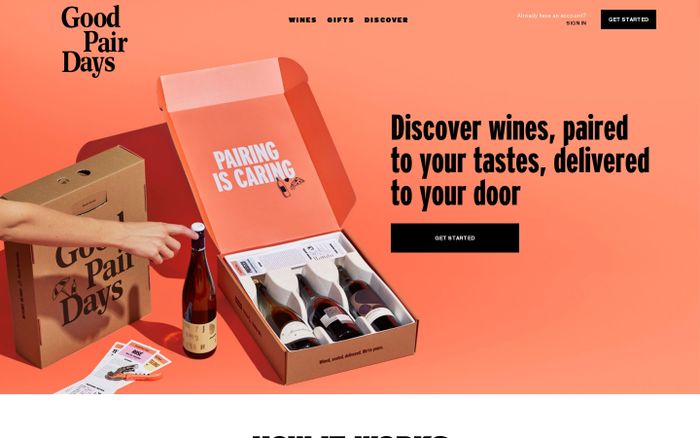Click the slogan on box front edge
Screen dimensions: 700x438
(351, 355)
